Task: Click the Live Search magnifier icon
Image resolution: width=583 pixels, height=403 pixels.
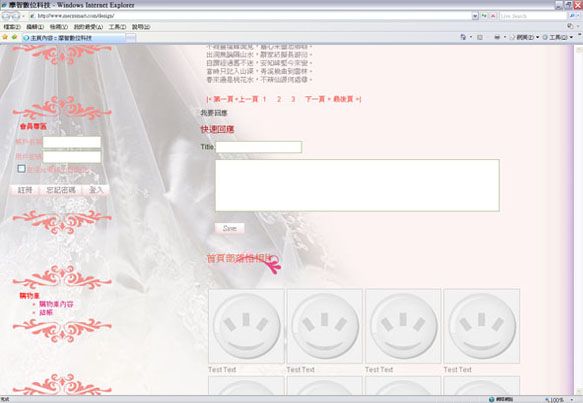Action: pos(572,16)
